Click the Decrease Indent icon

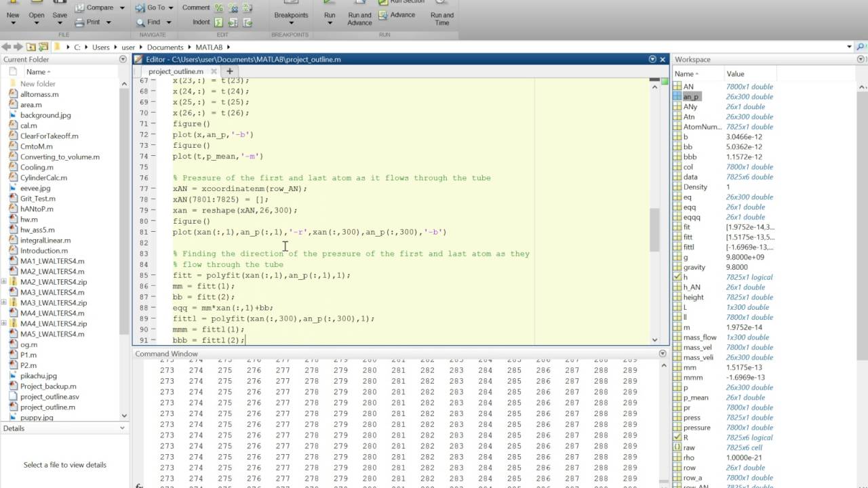point(248,22)
